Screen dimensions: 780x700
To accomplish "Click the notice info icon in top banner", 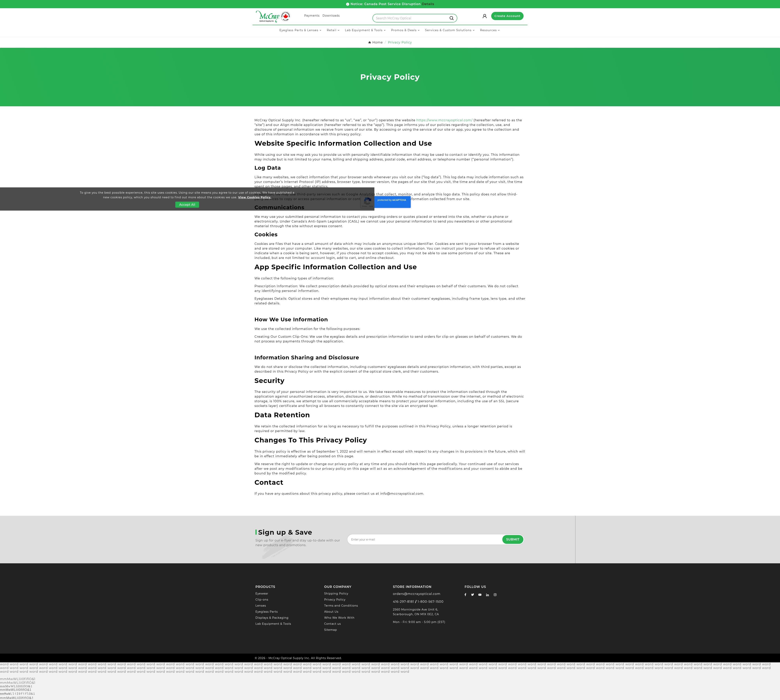I will (x=348, y=4).
